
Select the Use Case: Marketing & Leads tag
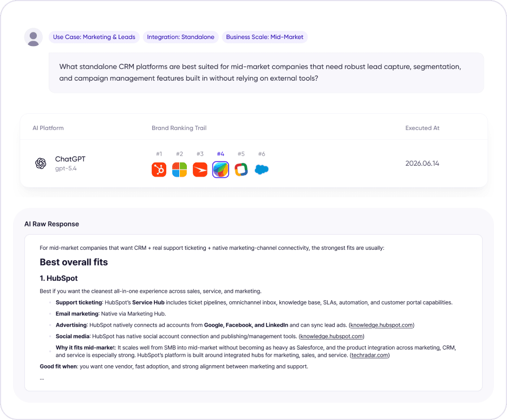[94, 37]
